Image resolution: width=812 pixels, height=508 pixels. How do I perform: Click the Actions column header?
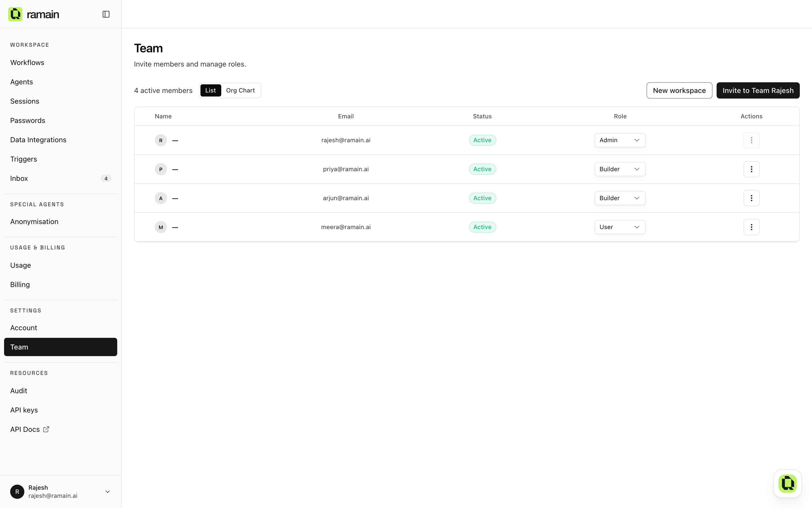(751, 116)
